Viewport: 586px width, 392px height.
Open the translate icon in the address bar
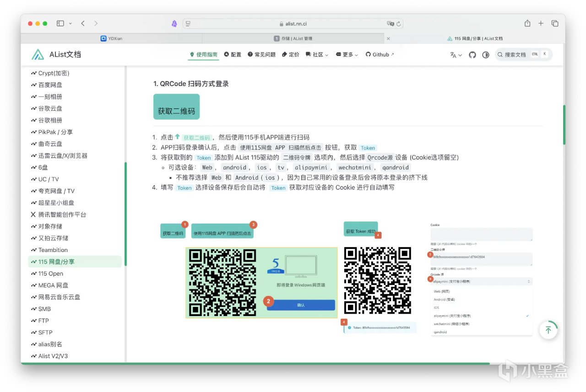[390, 24]
